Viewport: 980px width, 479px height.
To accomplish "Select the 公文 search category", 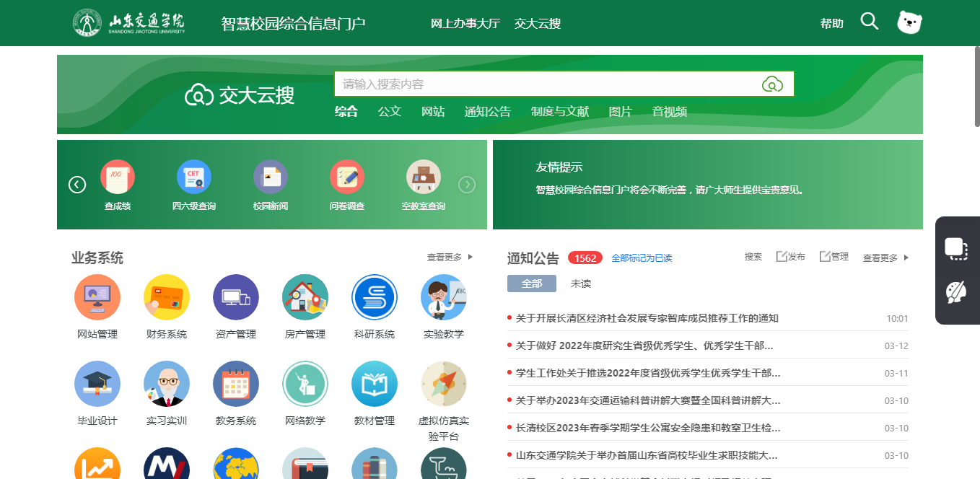I will [x=389, y=111].
